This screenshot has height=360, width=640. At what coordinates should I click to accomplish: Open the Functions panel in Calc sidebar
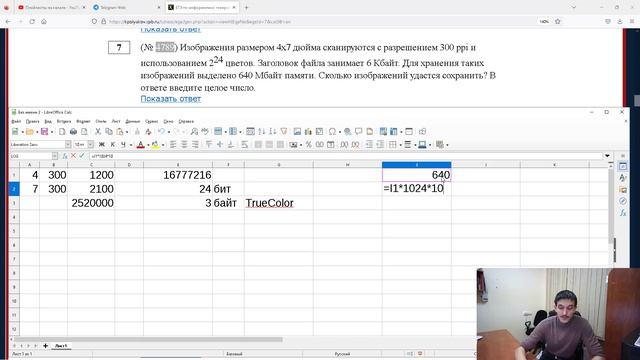[623, 213]
